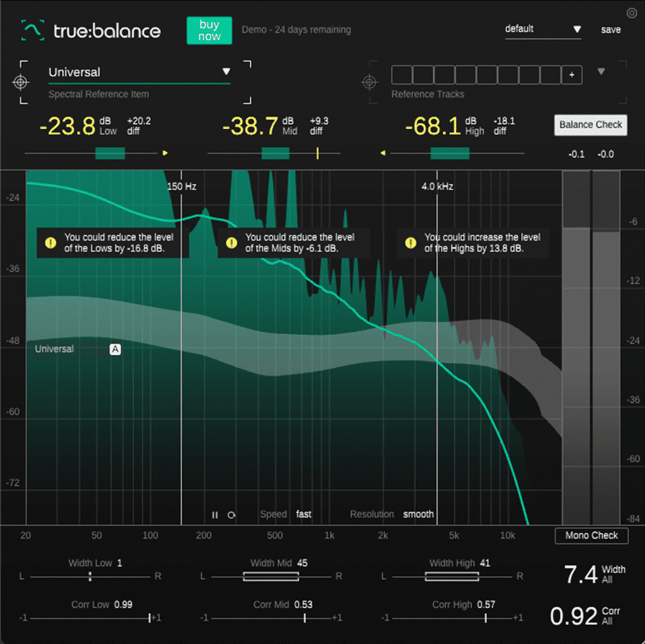Image resolution: width=645 pixels, height=644 pixels.
Task: Pause the spectrum analyzer display
Action: coord(215,515)
